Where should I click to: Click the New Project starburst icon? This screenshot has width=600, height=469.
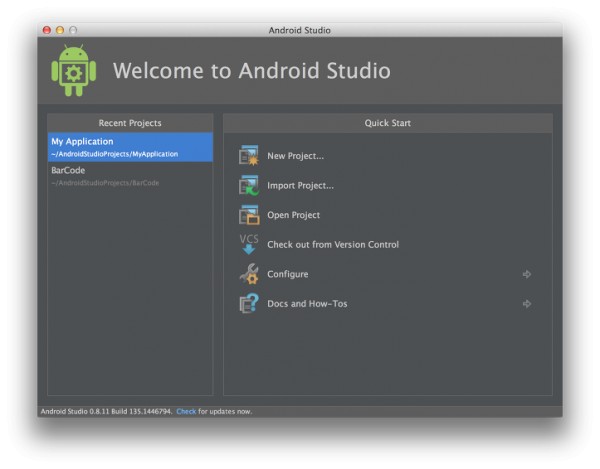[249, 155]
